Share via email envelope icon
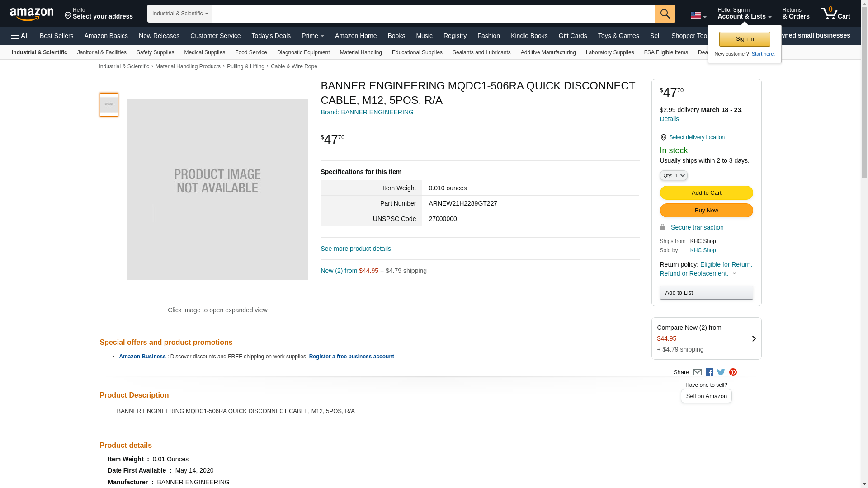Viewport: 868px width, 488px height. (x=697, y=372)
